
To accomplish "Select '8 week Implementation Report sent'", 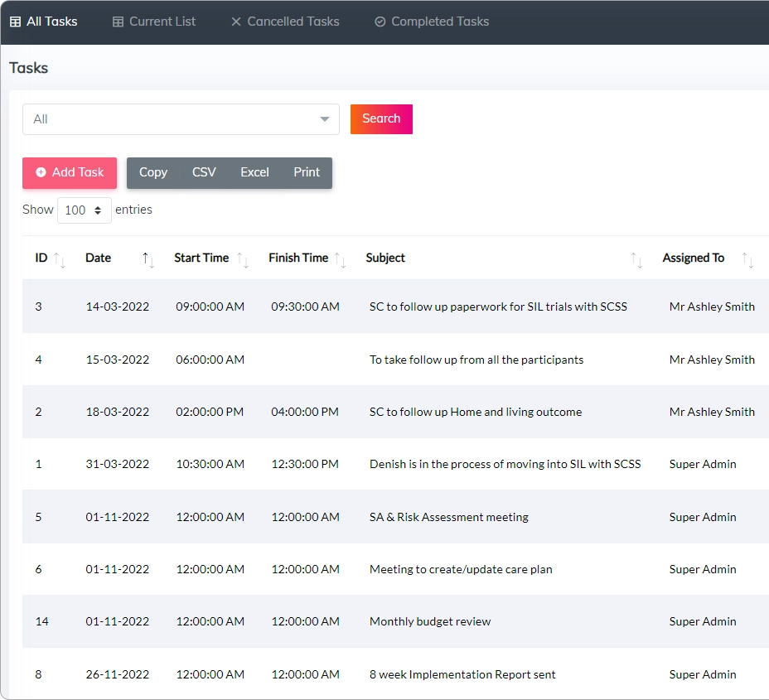I will click(462, 674).
